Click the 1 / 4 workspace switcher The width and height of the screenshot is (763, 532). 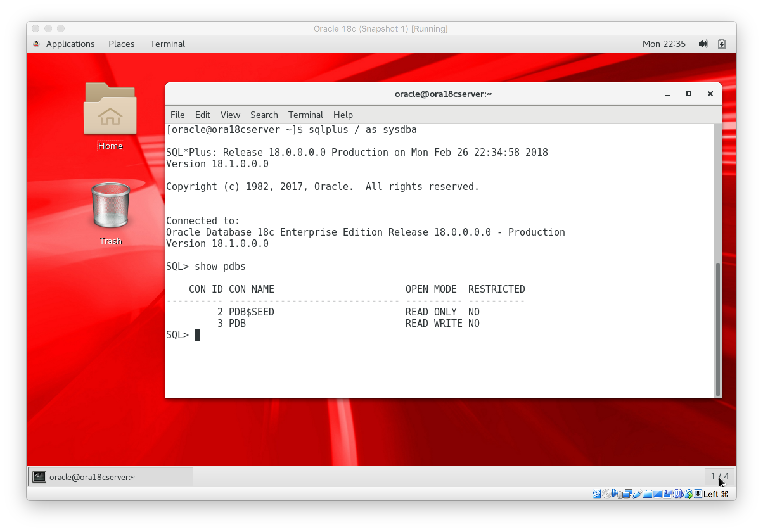(720, 476)
